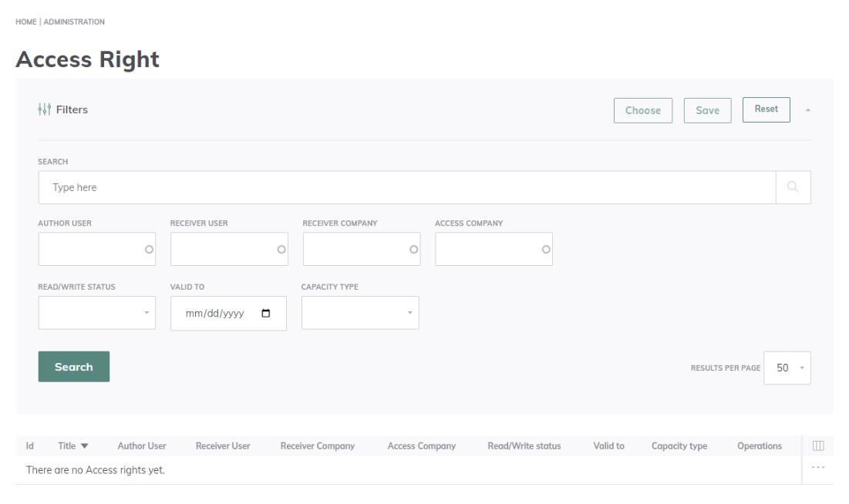This screenshot has height=504, width=849.
Task: Collapse the Filters panel chevron
Action: coord(809,109)
